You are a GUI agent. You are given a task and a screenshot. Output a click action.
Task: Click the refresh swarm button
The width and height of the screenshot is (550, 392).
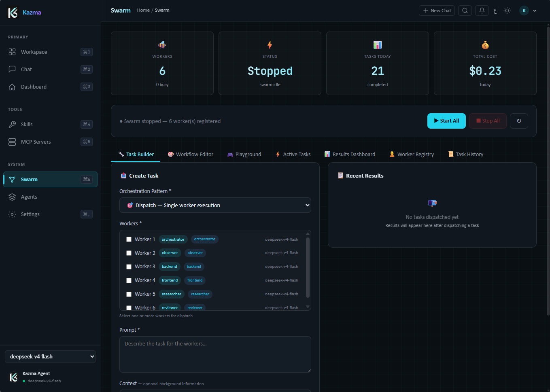[x=519, y=121]
